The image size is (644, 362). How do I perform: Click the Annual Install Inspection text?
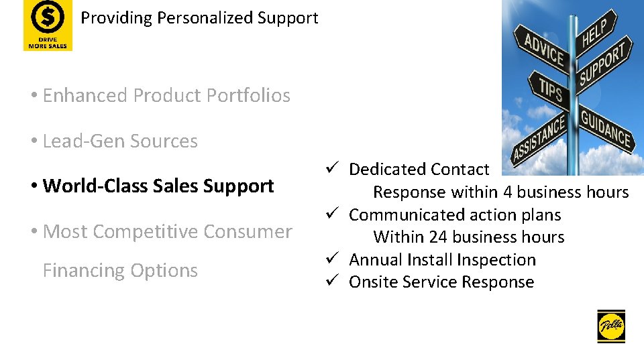point(442,260)
